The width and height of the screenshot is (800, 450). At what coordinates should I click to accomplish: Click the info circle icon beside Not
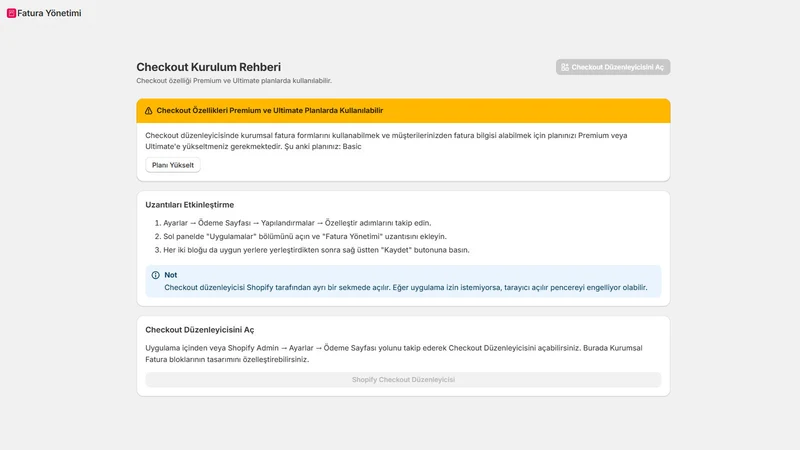click(156, 275)
